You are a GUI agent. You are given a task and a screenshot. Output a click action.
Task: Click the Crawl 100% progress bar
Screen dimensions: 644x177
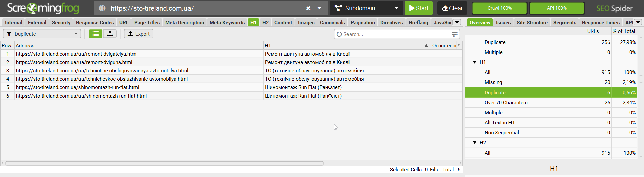tap(499, 8)
